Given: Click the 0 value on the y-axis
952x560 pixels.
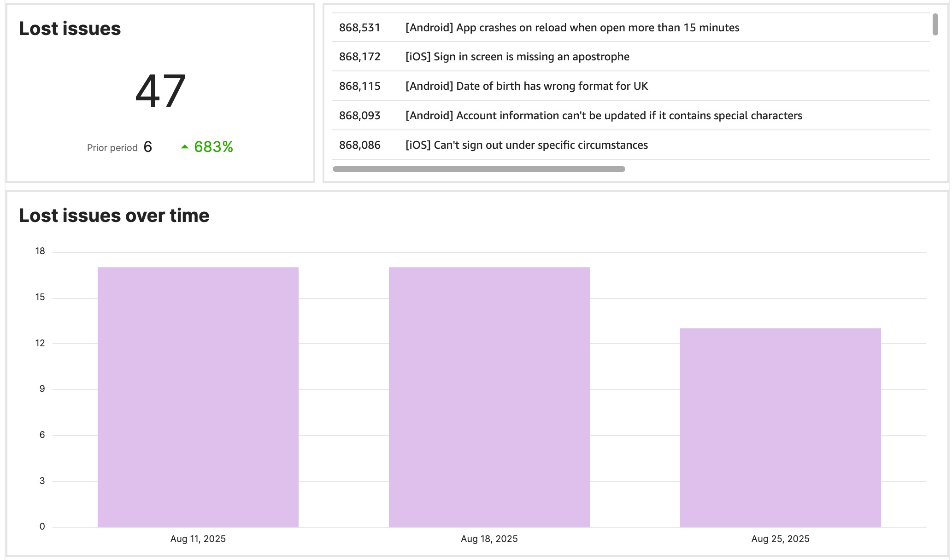Looking at the screenshot, I should pyautogui.click(x=42, y=526).
